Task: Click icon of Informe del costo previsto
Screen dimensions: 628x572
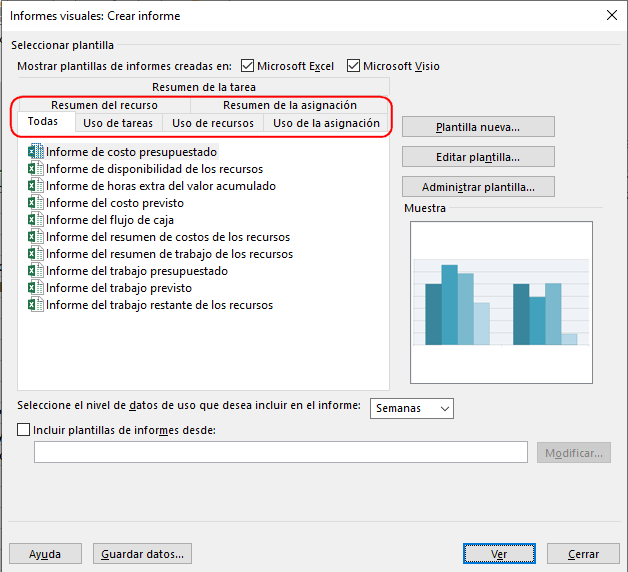Action: [36, 203]
